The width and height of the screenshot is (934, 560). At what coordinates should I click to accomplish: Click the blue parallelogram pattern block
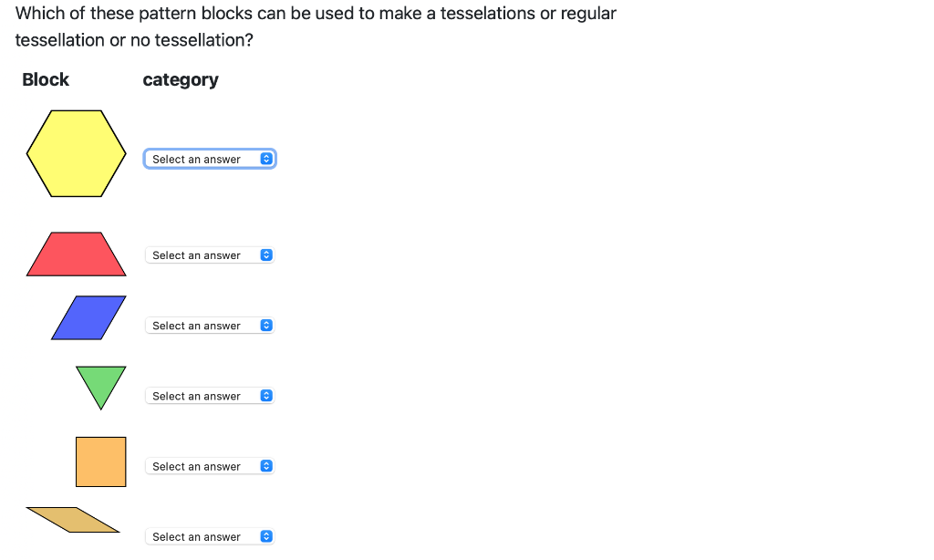tap(88, 317)
